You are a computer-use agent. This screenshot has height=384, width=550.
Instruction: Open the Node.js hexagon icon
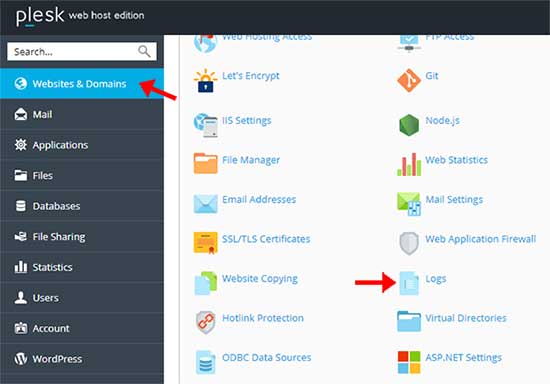[409, 125]
